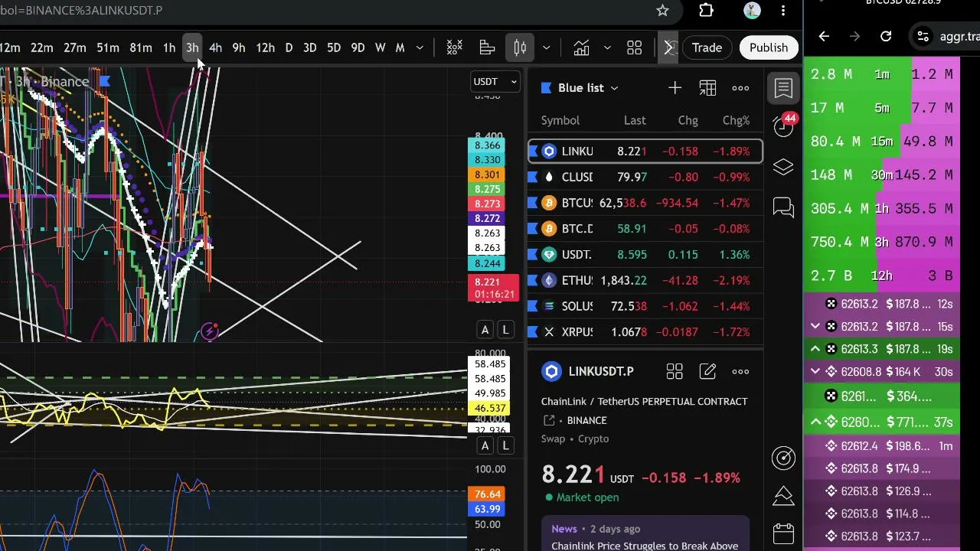Viewport: 980px width, 551px height.
Task: Open watchlist more options menu
Action: pyautogui.click(x=740, y=88)
